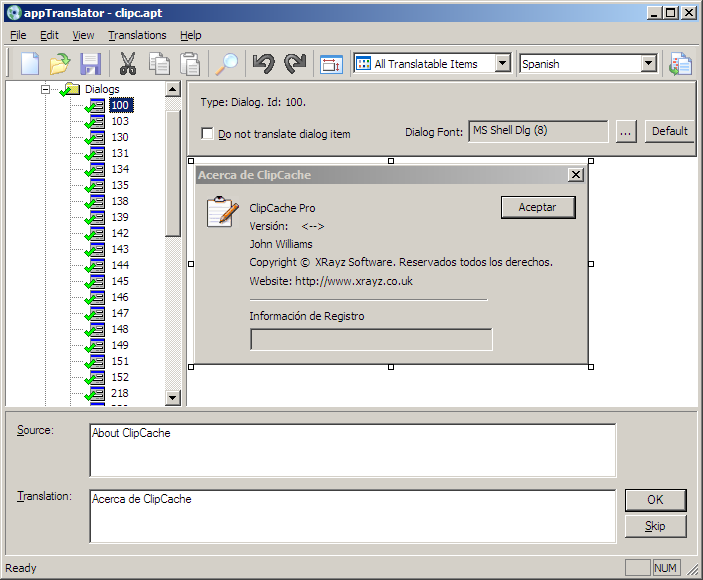703x580 pixels.
Task: Open the View menu
Action: pyautogui.click(x=83, y=35)
